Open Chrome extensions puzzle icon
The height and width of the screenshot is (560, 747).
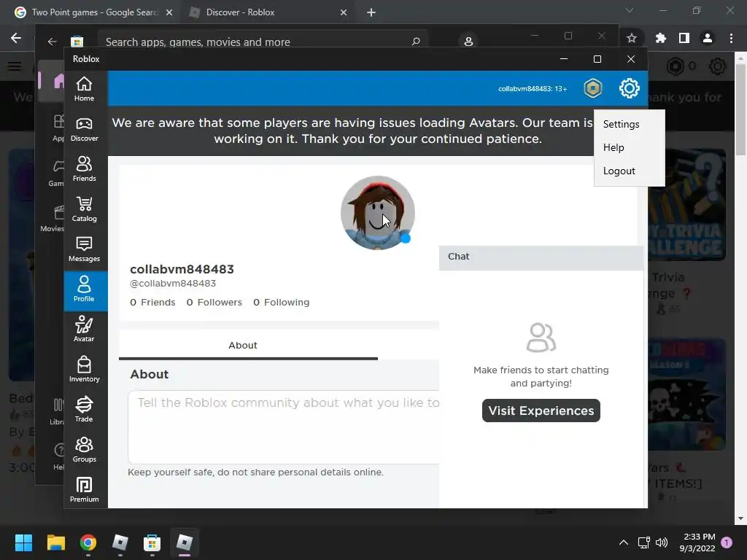coord(660,38)
